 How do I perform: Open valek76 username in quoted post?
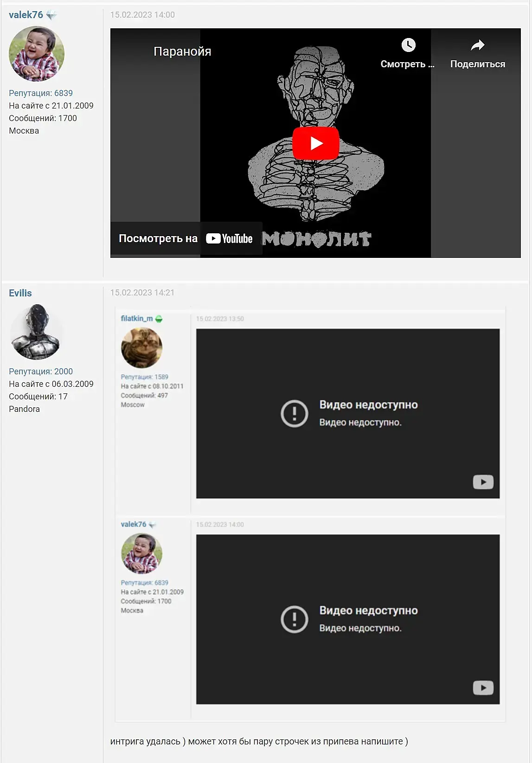[x=134, y=525]
